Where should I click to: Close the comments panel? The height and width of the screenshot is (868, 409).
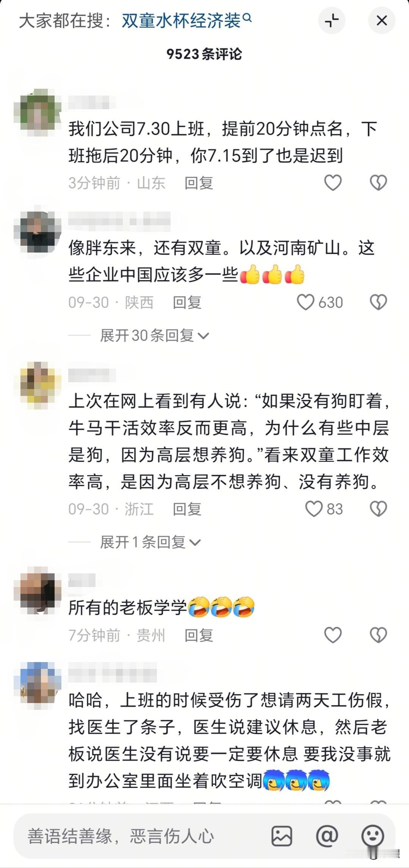point(382,20)
